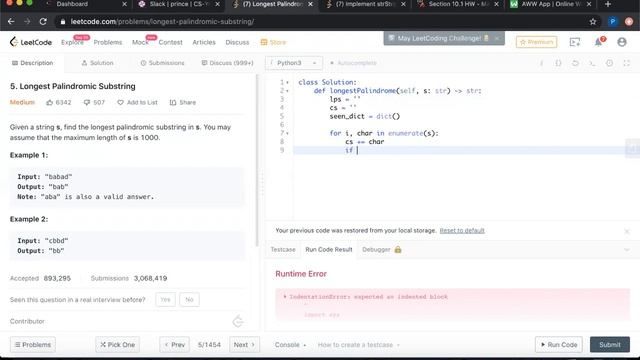The height and width of the screenshot is (360, 640).
Task: Answer No to seen in interview
Action: point(189,300)
